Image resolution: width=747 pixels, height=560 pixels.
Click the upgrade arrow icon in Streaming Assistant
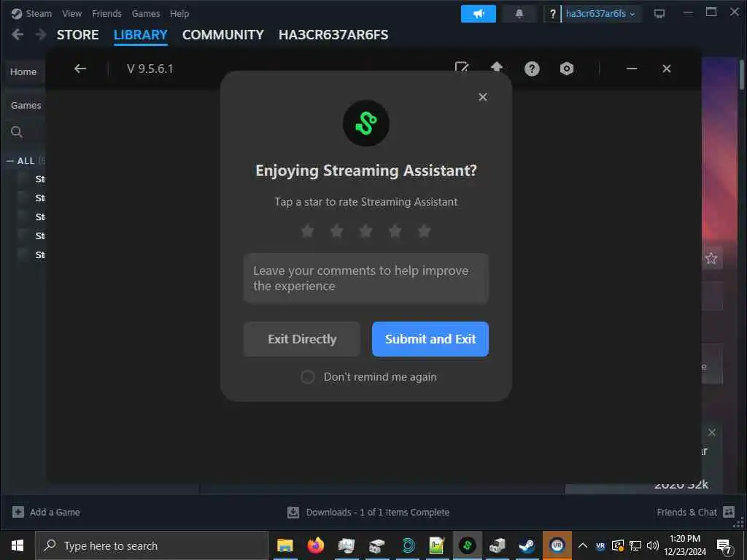point(496,67)
